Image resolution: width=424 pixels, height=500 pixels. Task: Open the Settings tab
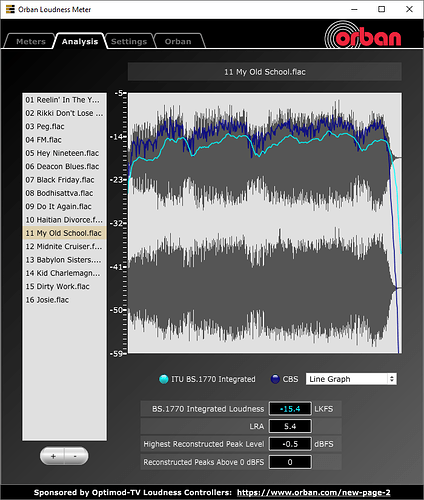129,41
